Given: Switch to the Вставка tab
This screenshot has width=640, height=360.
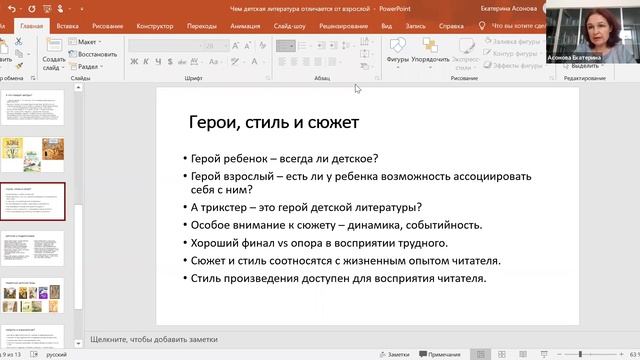Looking at the screenshot, I should coord(67,26).
